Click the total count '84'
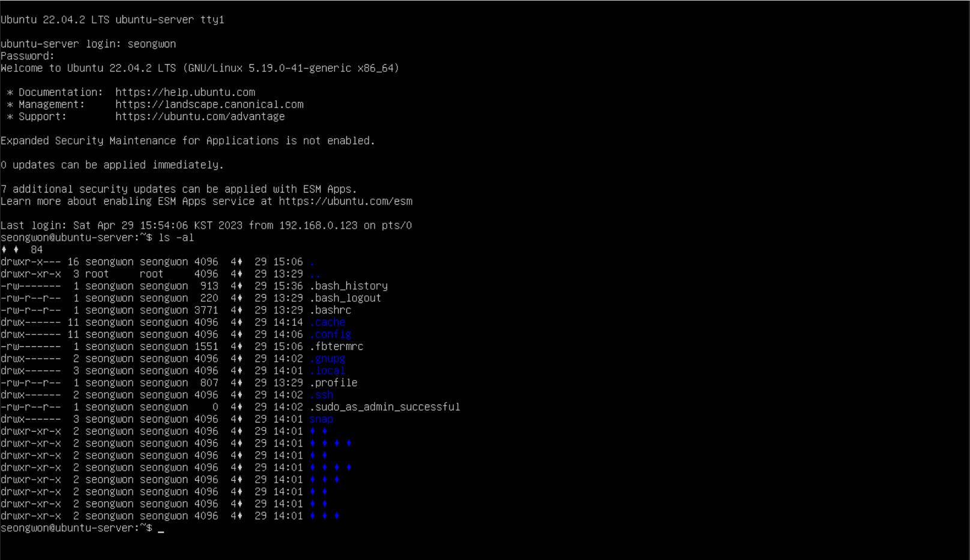Viewport: 970px width, 560px height. point(37,250)
